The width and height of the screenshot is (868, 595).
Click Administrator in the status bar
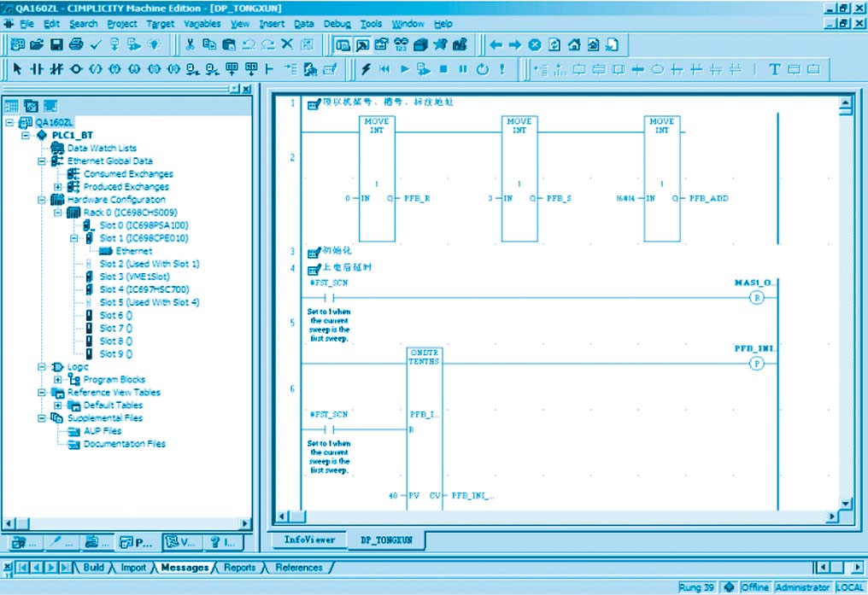coord(803,587)
